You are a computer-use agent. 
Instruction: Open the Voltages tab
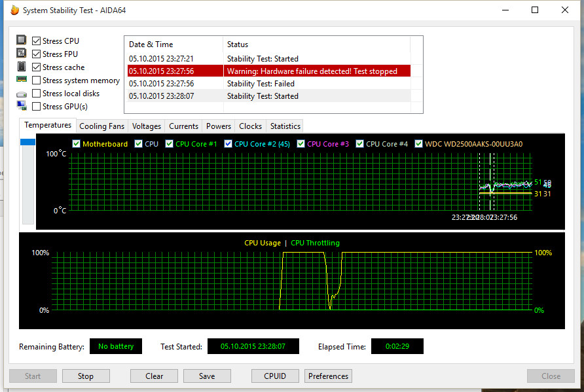pyautogui.click(x=147, y=126)
